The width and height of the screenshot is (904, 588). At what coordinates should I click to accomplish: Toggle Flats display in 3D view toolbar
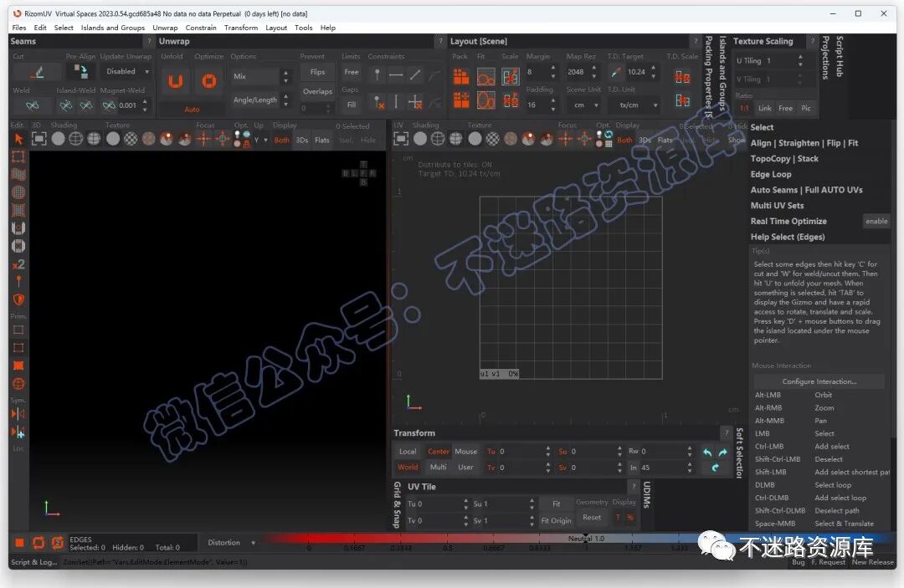click(x=322, y=140)
